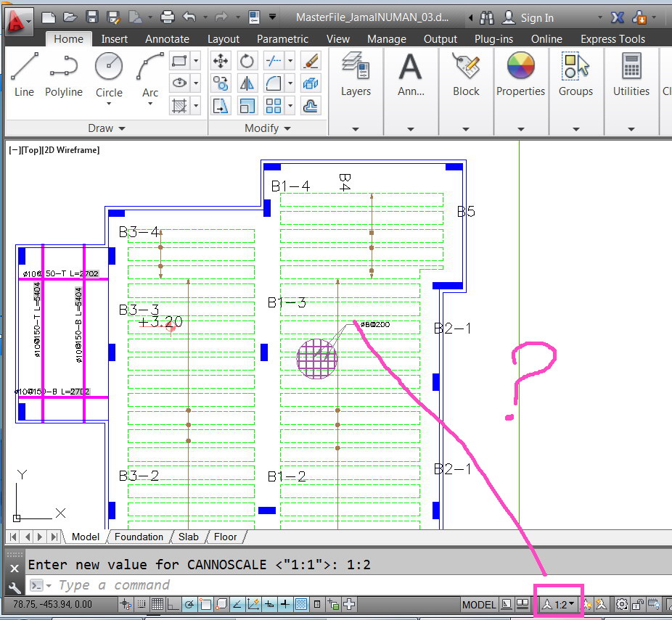The width and height of the screenshot is (672, 620).
Task: Open the annotation scale 1:2 dropdown
Action: (x=559, y=604)
